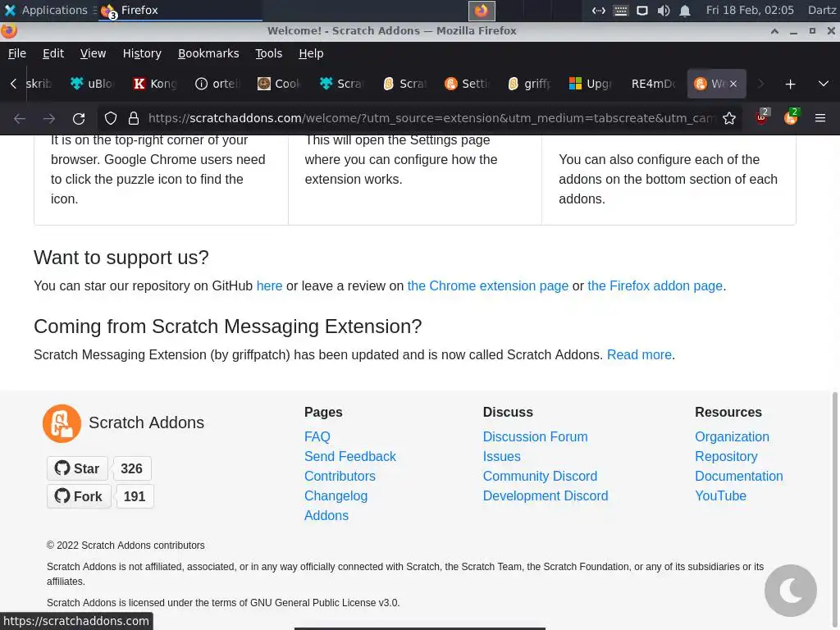Viewport: 840px width, 630px height.
Task: Open the Documentation link
Action: point(739,477)
